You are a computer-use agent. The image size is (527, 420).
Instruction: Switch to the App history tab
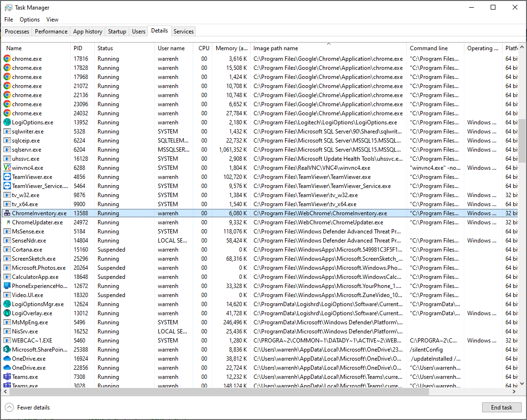tap(88, 31)
